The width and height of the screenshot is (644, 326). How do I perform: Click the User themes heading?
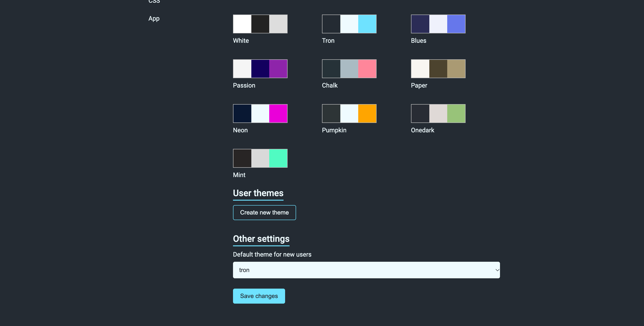click(x=258, y=193)
